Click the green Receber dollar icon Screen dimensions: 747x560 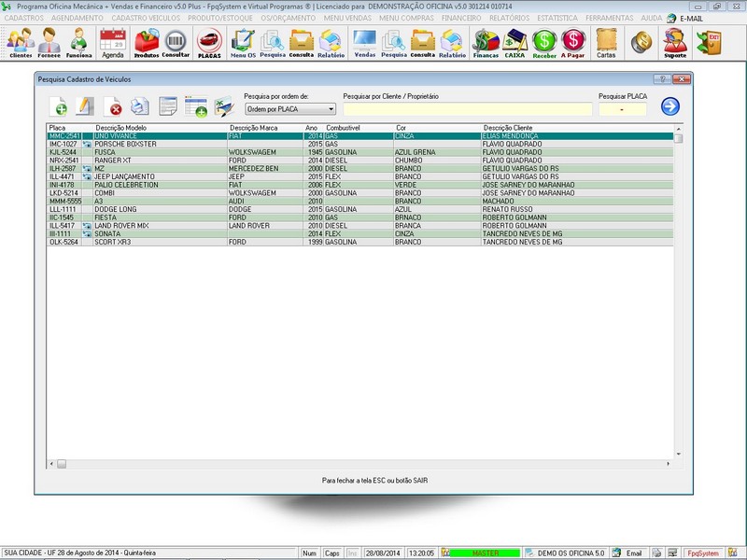[x=544, y=43]
